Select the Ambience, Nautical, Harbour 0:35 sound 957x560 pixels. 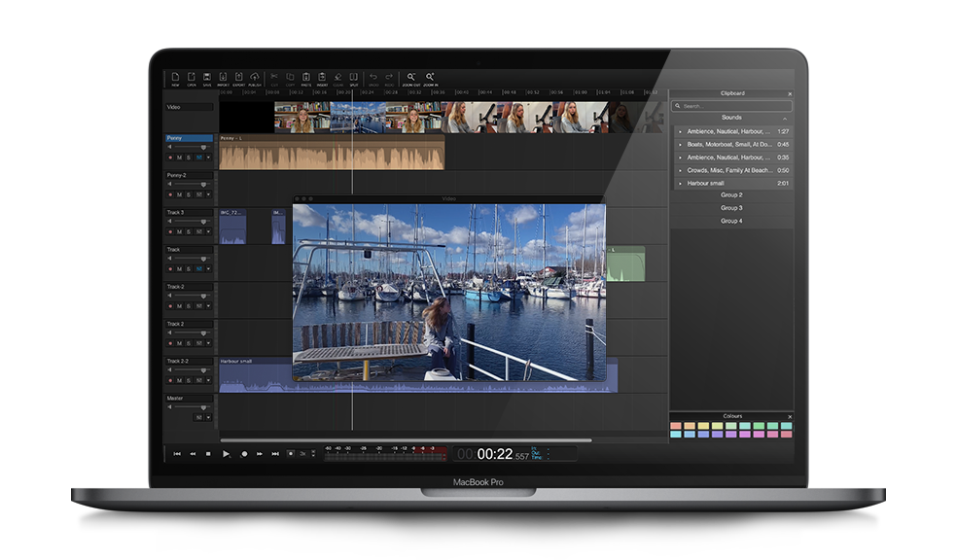pyautogui.click(x=733, y=157)
